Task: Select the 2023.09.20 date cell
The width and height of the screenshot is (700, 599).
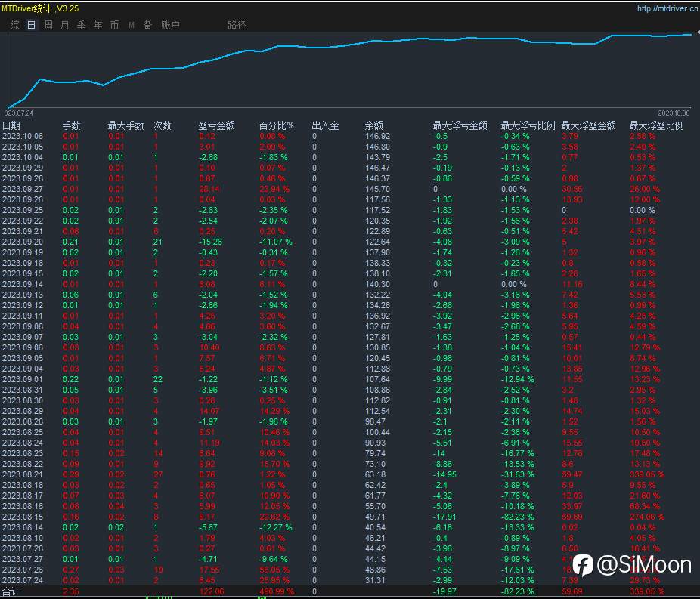Action: (23, 242)
